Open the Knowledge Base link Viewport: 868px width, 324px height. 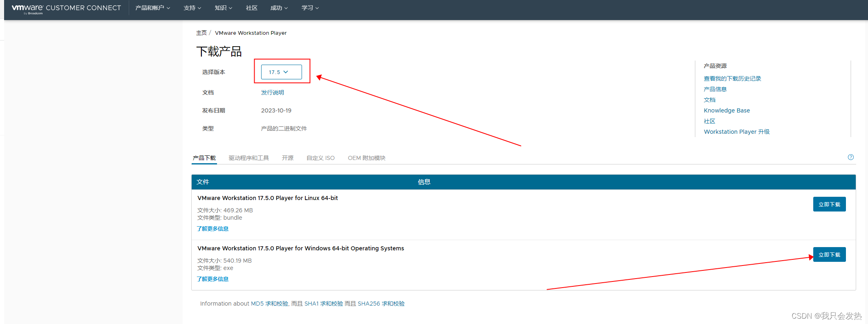point(727,110)
